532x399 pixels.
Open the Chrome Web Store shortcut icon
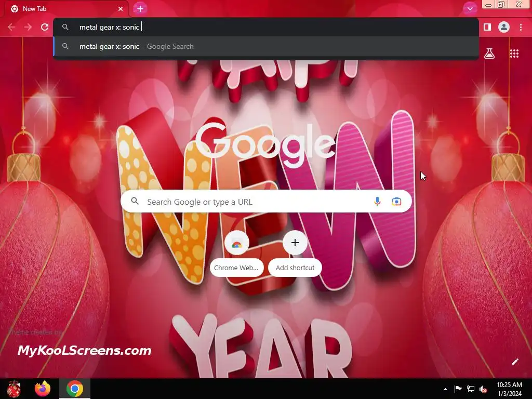coord(237,243)
